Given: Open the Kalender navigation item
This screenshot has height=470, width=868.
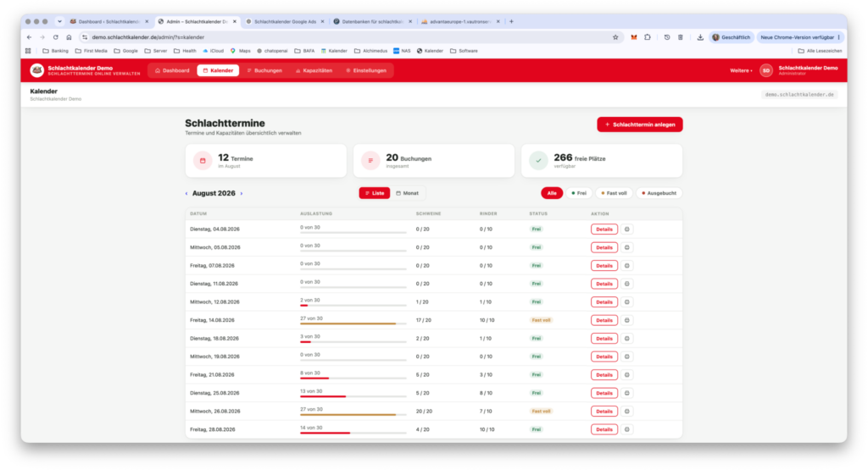Looking at the screenshot, I should click(218, 70).
